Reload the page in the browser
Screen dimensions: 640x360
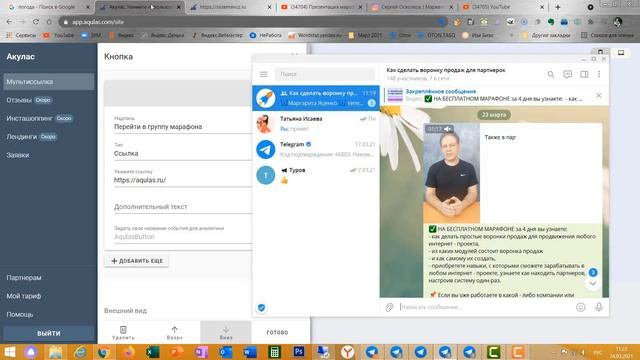coord(36,22)
